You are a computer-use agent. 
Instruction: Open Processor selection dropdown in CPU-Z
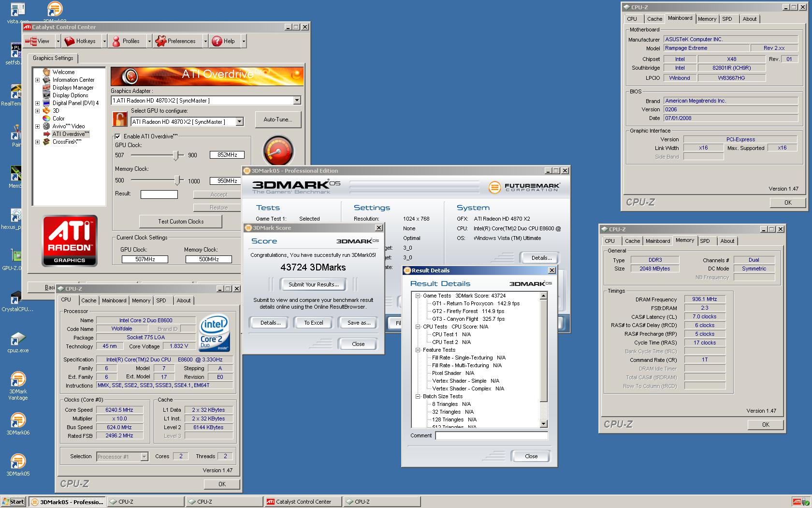144,456
